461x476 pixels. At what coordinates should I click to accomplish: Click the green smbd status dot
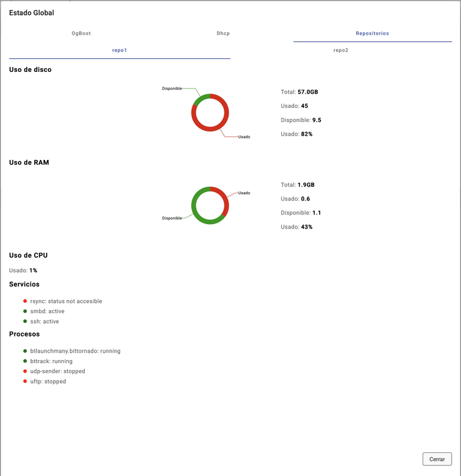25,311
